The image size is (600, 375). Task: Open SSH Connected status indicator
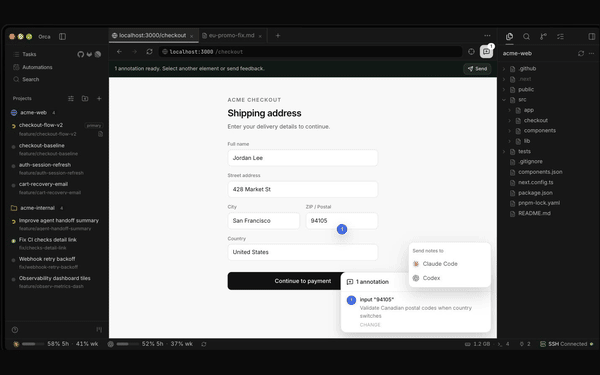pyautogui.click(x=566, y=344)
